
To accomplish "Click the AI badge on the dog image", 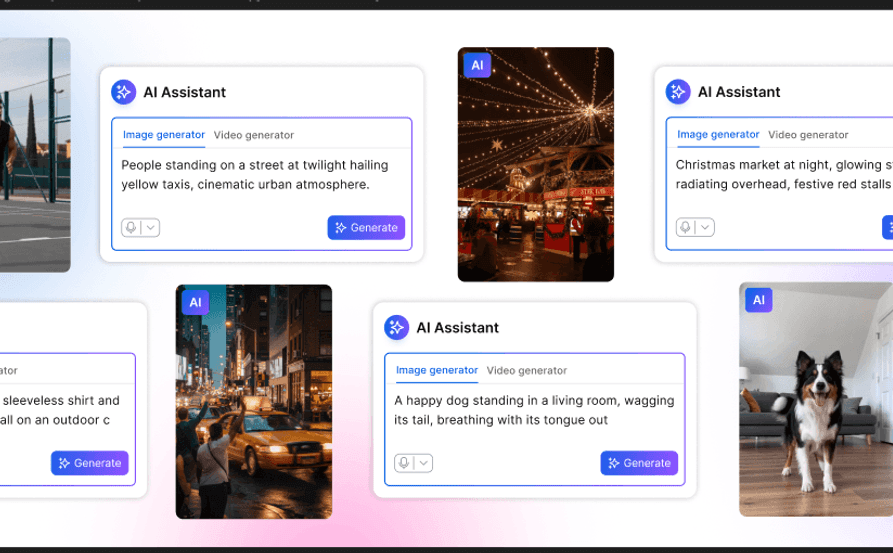I will [x=759, y=300].
